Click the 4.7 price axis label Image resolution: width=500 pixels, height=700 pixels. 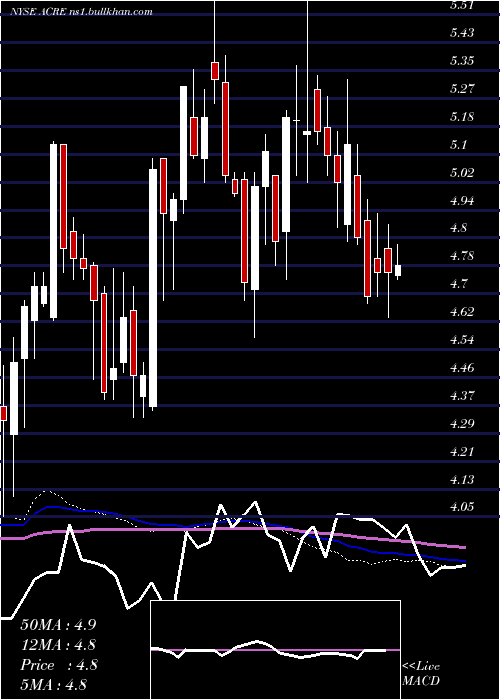[x=459, y=284]
